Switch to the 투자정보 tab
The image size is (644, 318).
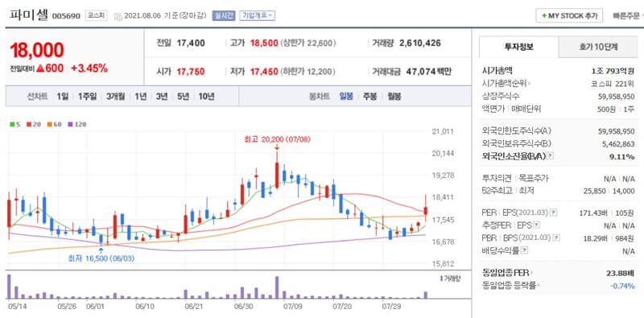tap(519, 47)
